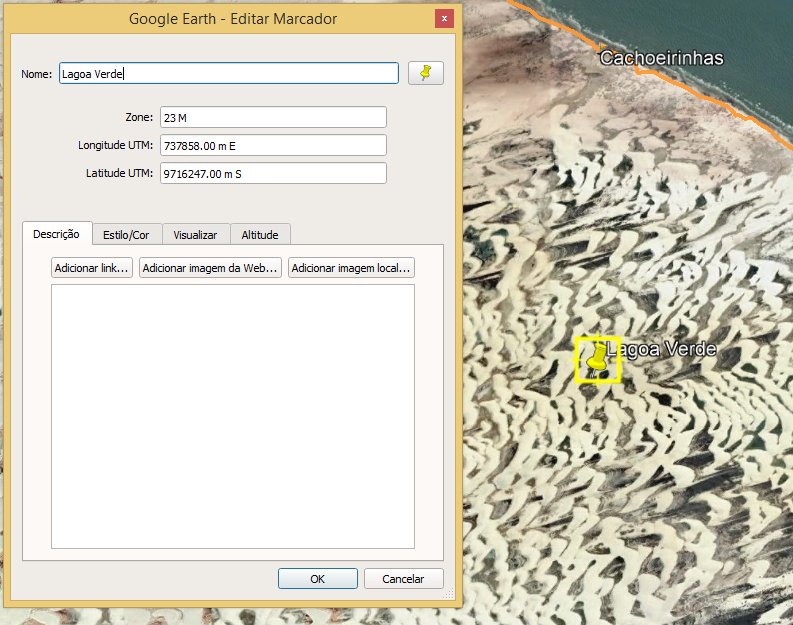Screen dimensions: 793x625
Task: Open the Estilo/Cor tab
Action: [x=126, y=235]
